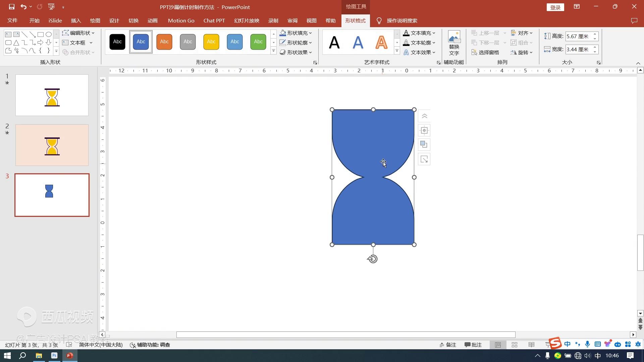Open File Explorer from the taskbar

pos(39,356)
